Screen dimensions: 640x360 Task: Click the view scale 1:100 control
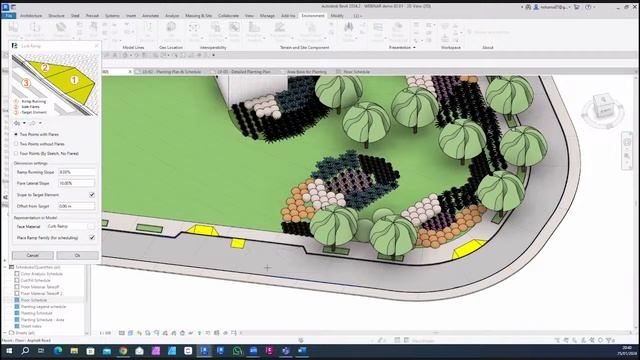[x=105, y=333]
